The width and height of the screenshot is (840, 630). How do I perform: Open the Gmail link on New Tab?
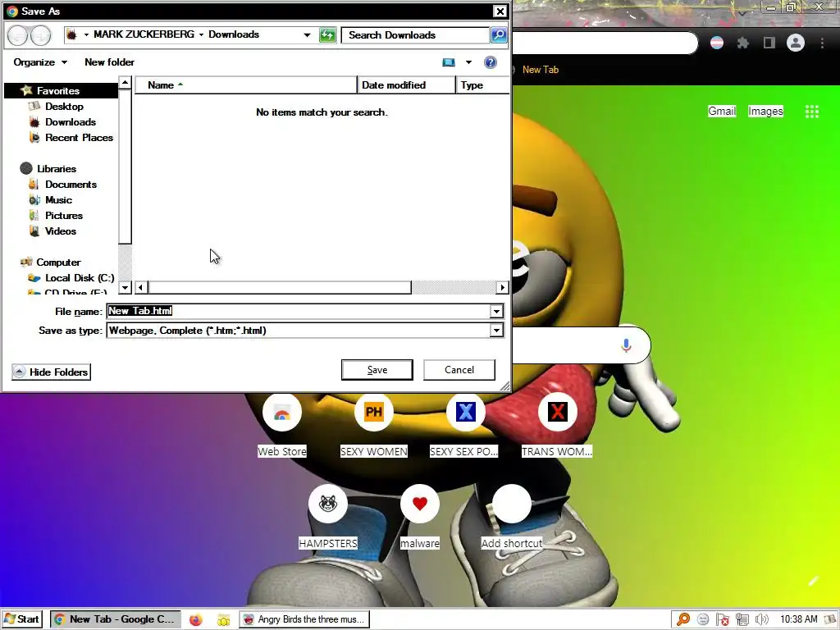[x=722, y=111]
